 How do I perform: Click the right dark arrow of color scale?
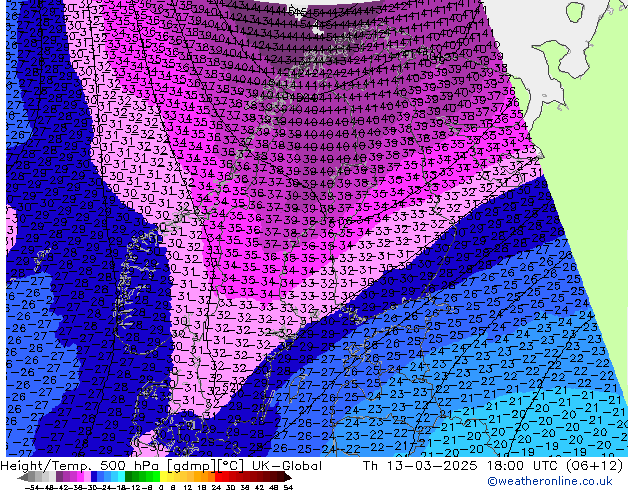pos(288,478)
